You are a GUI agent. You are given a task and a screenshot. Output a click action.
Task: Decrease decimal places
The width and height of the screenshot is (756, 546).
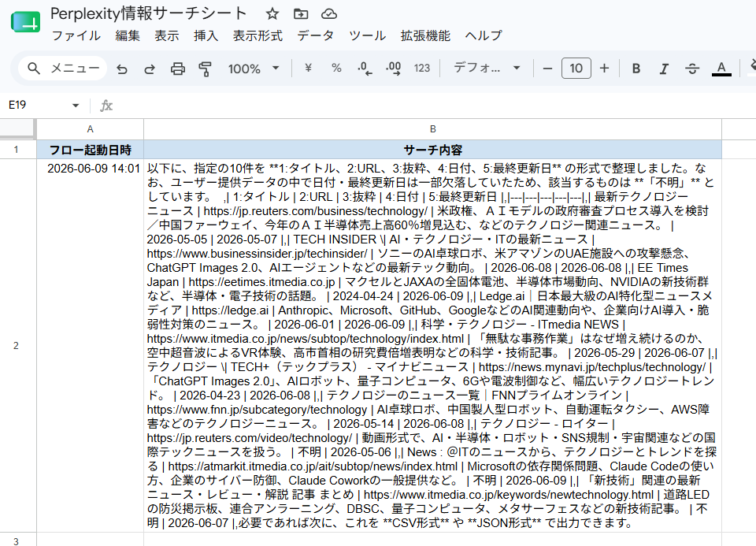coord(365,69)
